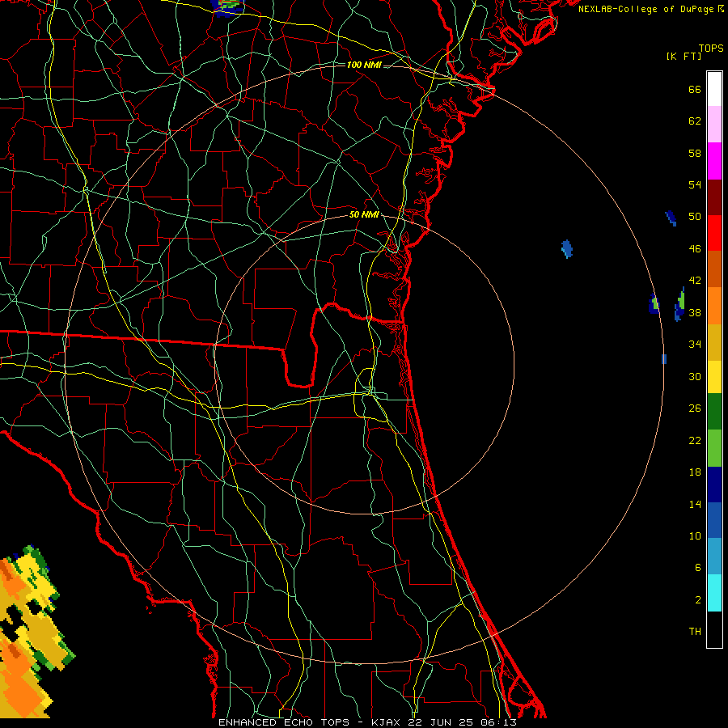Click the lone blue echo inside 100 NMI ring offshore
Viewport: 728px width, 728px height.
click(x=567, y=249)
